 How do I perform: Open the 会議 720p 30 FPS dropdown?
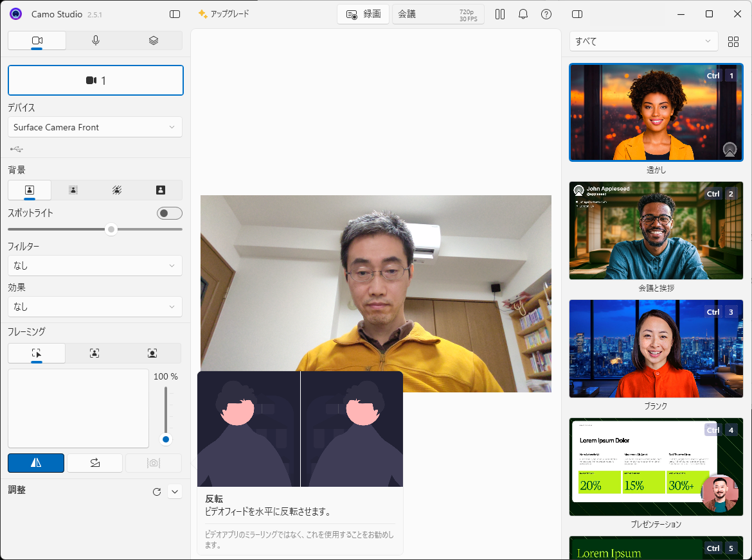click(438, 14)
